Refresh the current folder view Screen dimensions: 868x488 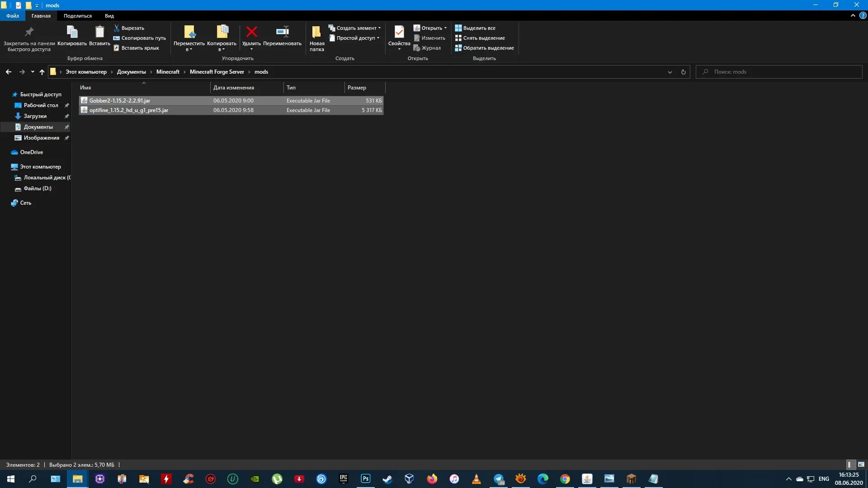point(683,72)
